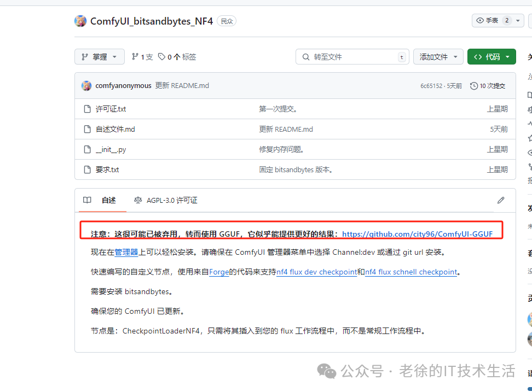
Task: Click the repository owner avatar beside ComfyUI_bitsandbytes_NF4
Action: click(x=80, y=21)
